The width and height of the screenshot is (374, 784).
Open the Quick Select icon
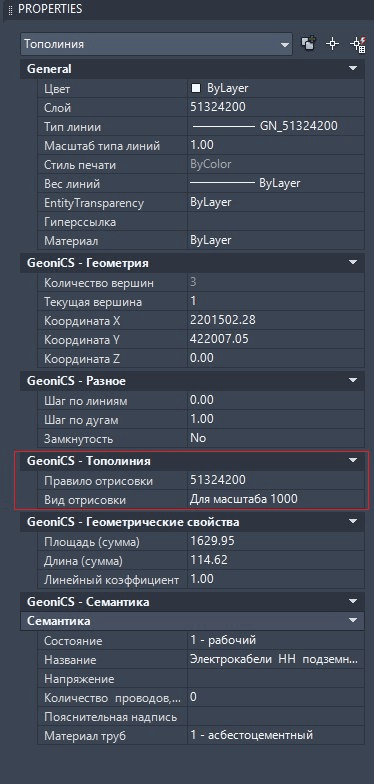[x=358, y=44]
